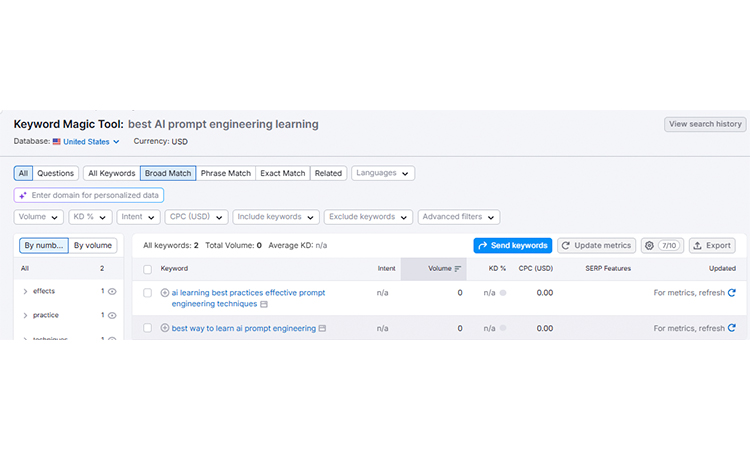
Task: Select the 'By numb...' grouping option
Action: pos(44,245)
